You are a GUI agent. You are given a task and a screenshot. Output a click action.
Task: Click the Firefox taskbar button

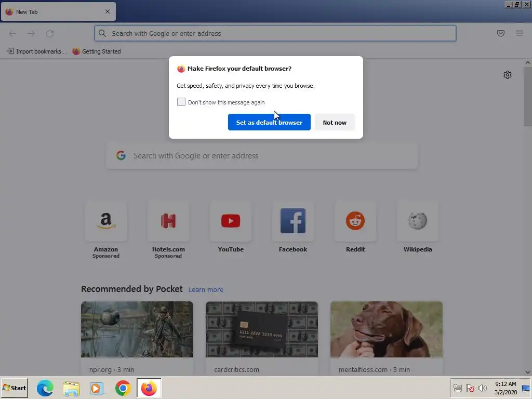(149, 388)
